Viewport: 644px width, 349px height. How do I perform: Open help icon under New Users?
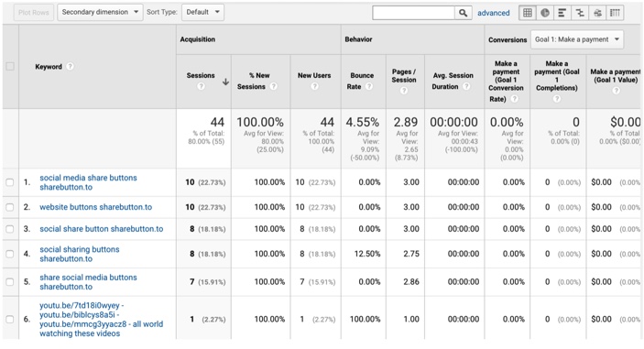coord(314,86)
